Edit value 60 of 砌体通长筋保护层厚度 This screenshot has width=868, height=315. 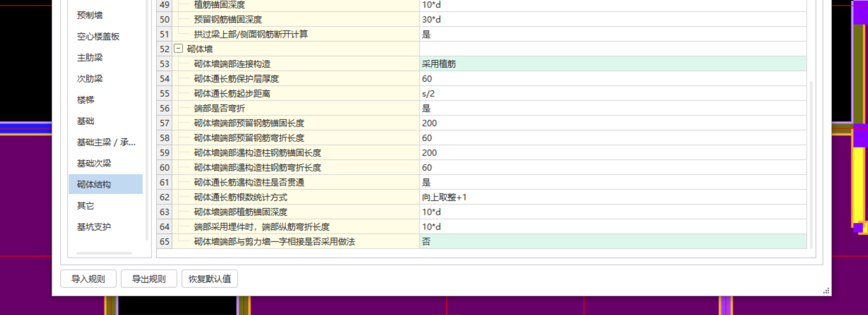[613, 79]
